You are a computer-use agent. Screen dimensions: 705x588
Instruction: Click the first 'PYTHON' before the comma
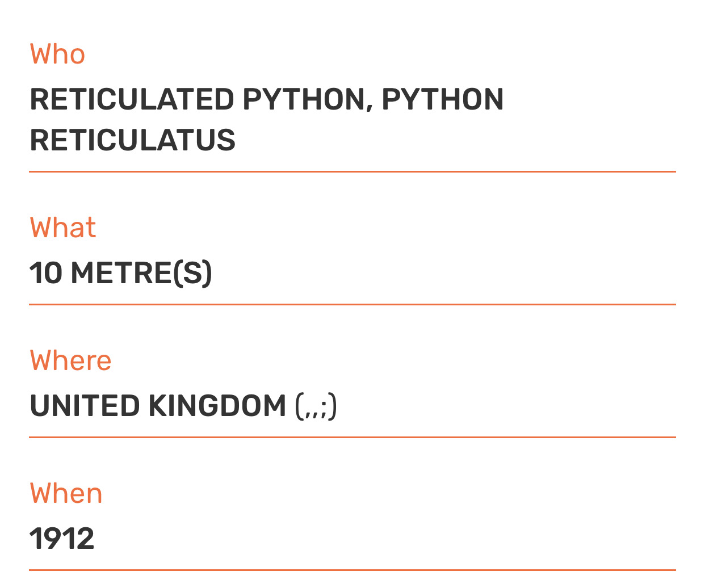[304, 99]
